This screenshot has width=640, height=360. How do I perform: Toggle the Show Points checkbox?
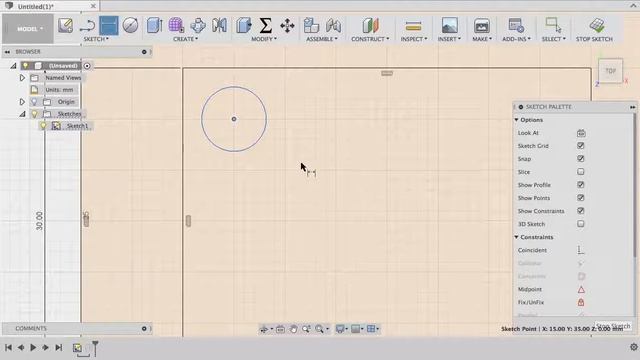click(580, 198)
